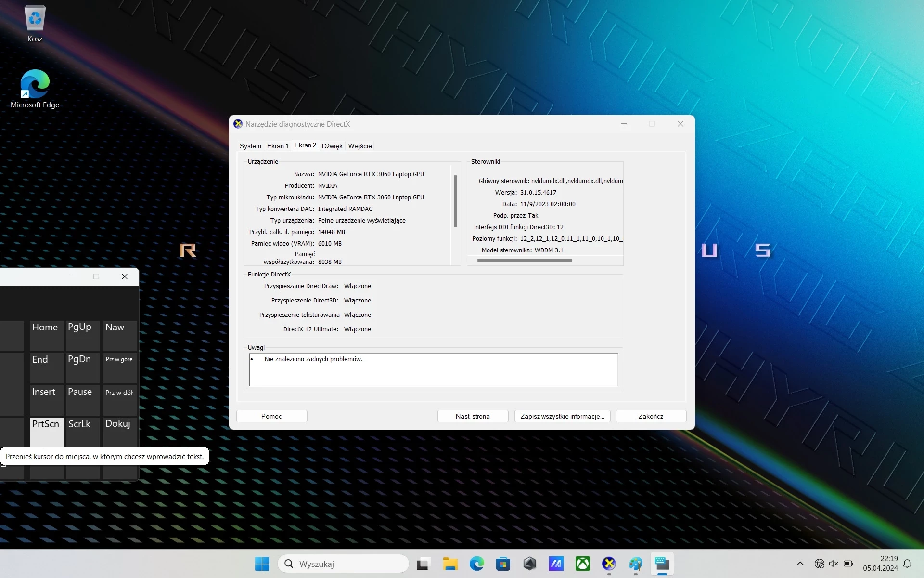The height and width of the screenshot is (578, 924).
Task: Click the DirectX logo in dialog title bar
Action: 238,124
